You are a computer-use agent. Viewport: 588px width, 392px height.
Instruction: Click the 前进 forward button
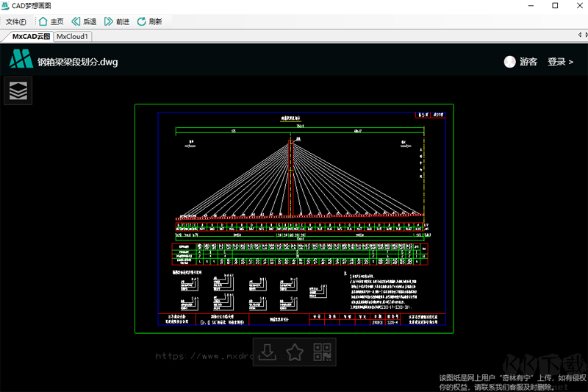tap(116, 21)
